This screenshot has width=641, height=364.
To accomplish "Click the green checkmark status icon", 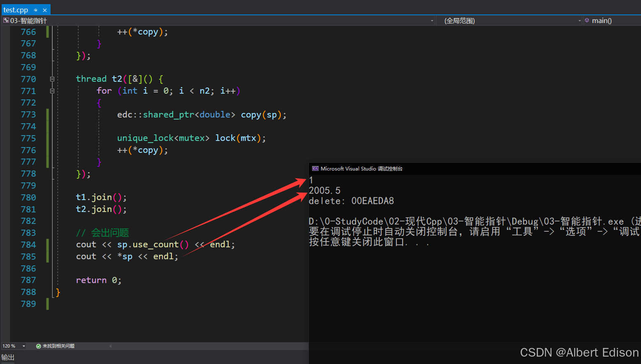I will (x=38, y=346).
